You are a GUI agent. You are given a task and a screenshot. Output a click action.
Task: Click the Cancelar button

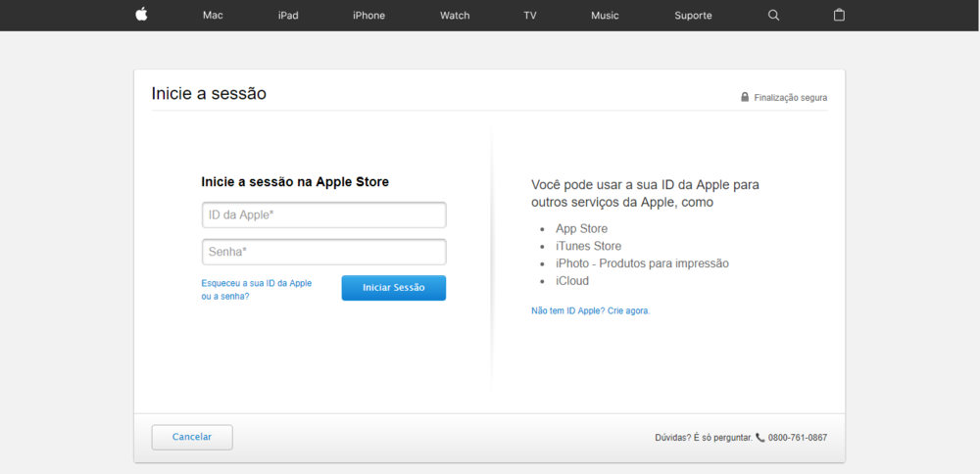[x=192, y=437]
